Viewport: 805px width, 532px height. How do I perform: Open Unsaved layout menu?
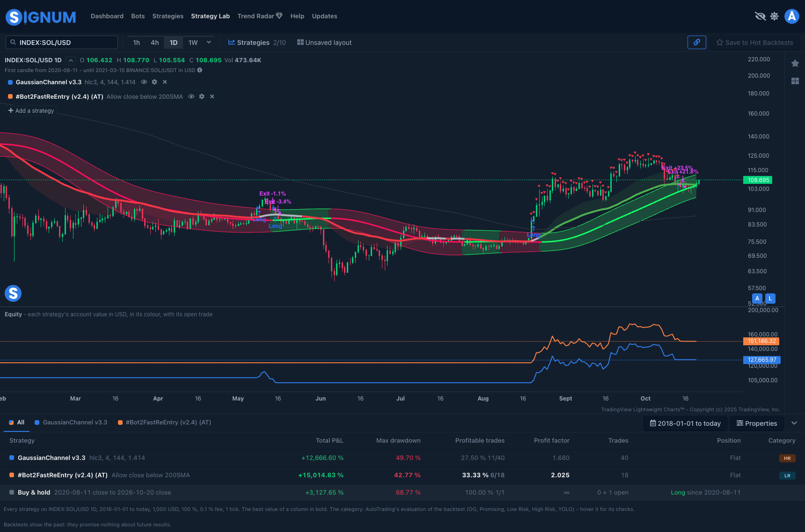pos(324,43)
